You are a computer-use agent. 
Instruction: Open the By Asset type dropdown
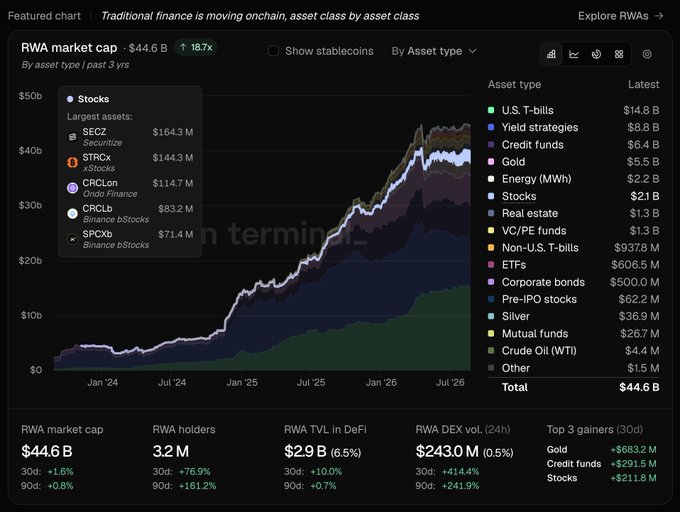(434, 51)
